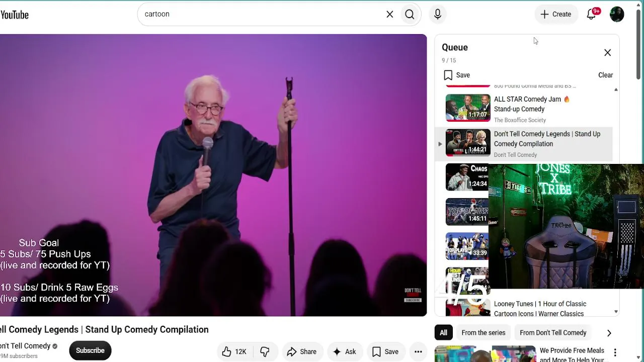Like the video
This screenshot has width=644, height=362.
coord(234,352)
